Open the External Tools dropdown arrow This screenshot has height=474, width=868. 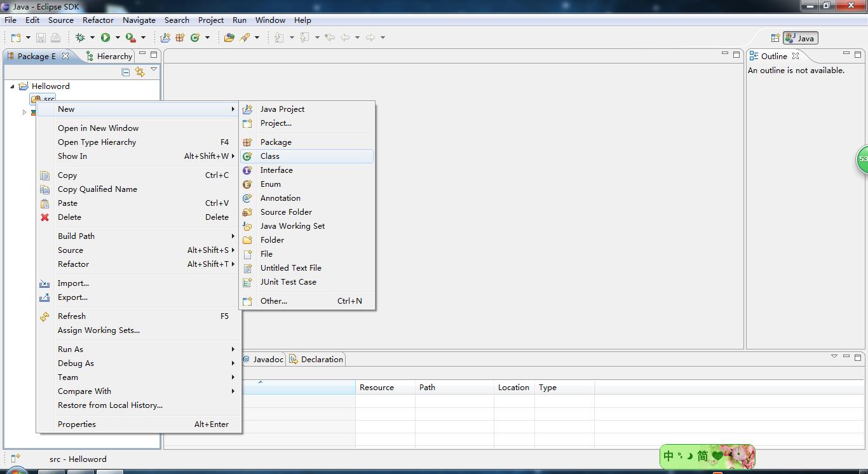[x=143, y=37]
